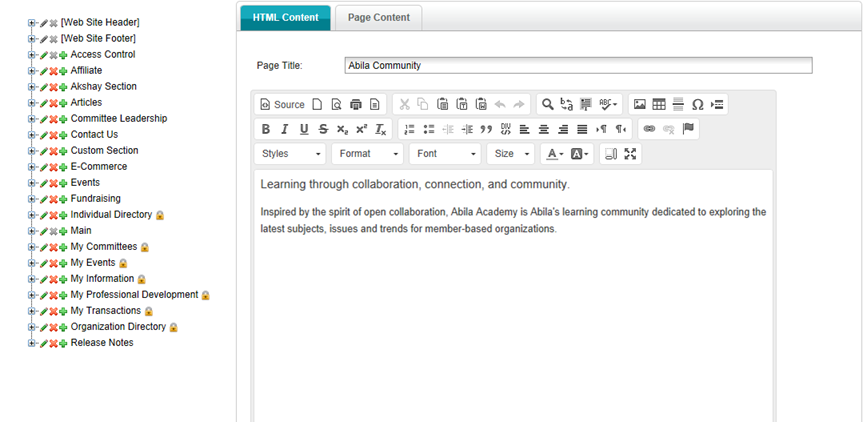Image resolution: width=867 pixels, height=422 pixels.
Task: Align text right
Action: pos(563,129)
